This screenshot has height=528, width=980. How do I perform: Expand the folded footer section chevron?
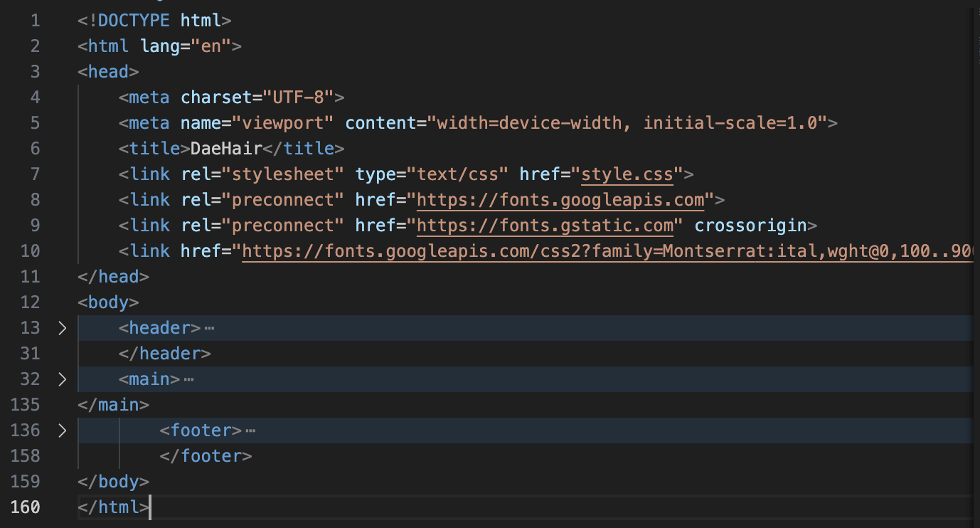[x=62, y=431]
